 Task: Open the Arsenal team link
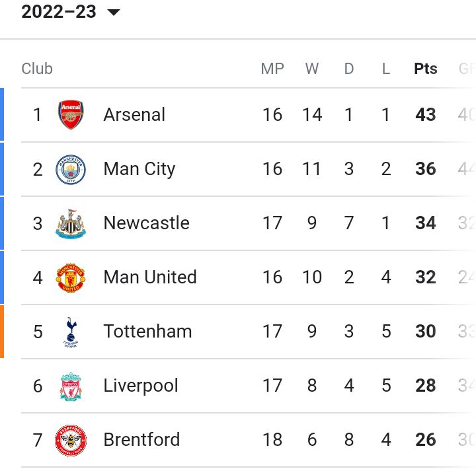click(134, 115)
